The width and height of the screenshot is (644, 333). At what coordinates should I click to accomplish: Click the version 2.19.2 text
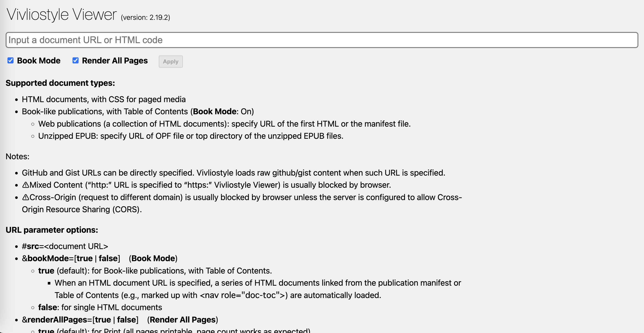pyautogui.click(x=145, y=17)
